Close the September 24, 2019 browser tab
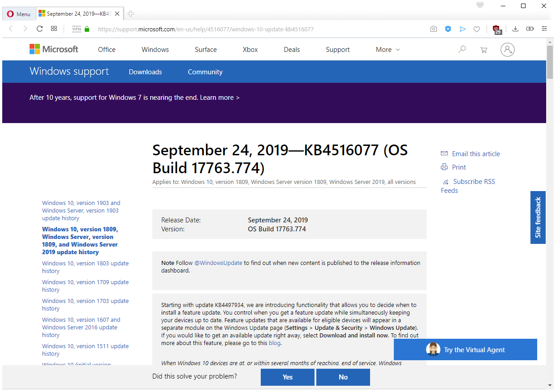This screenshot has width=556, height=392. coord(117,14)
